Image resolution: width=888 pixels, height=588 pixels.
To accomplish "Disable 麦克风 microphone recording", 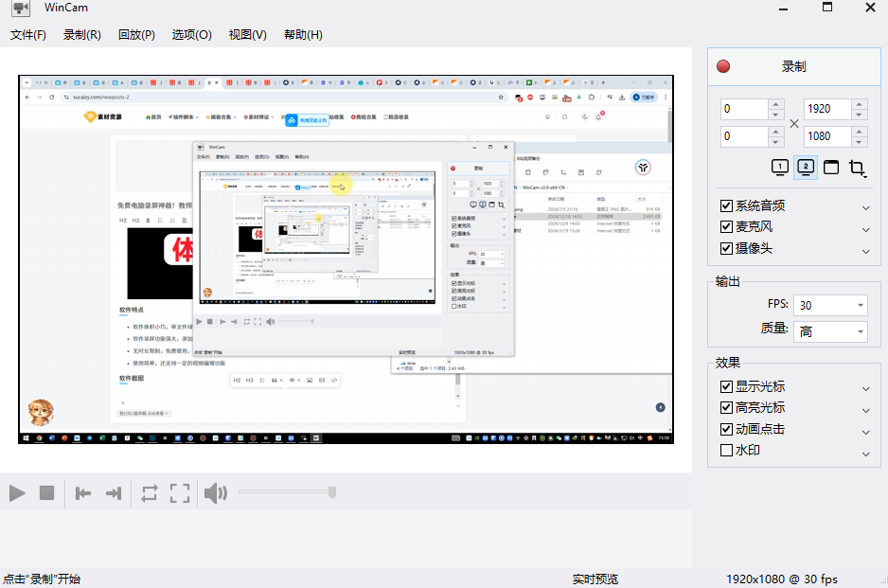I will [x=726, y=227].
